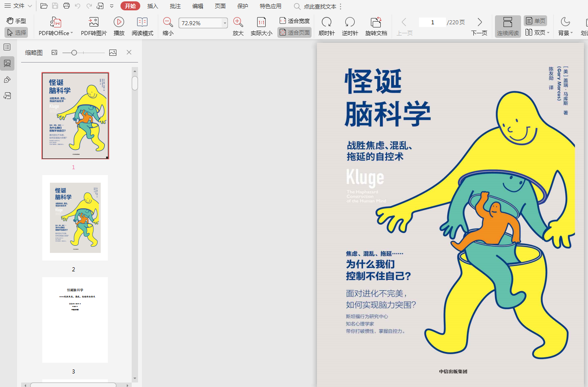Viewport: 588px width, 387px height.
Task: Switch to the 批注 tab
Action: point(175,6)
